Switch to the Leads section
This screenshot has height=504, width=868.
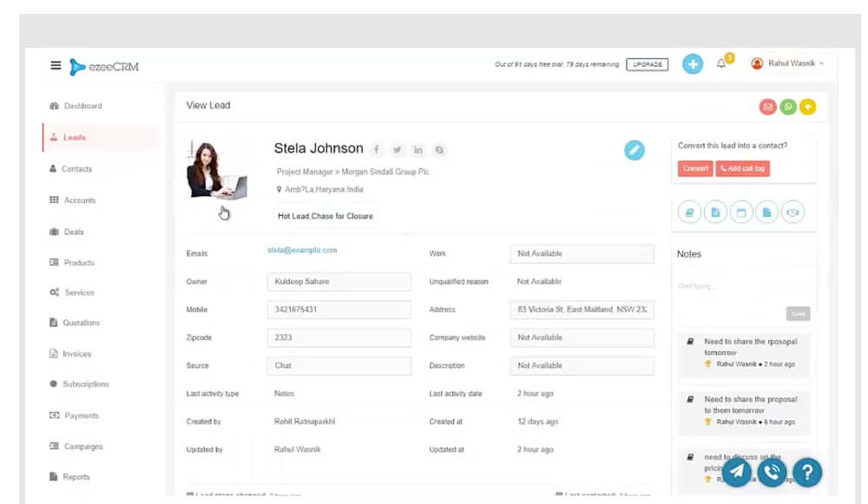tap(73, 137)
